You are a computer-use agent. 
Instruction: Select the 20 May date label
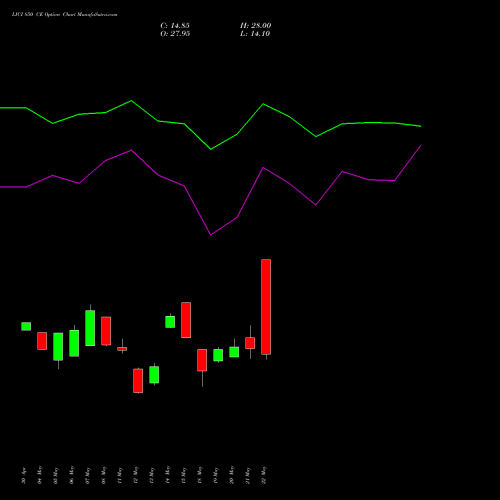[232, 475]
